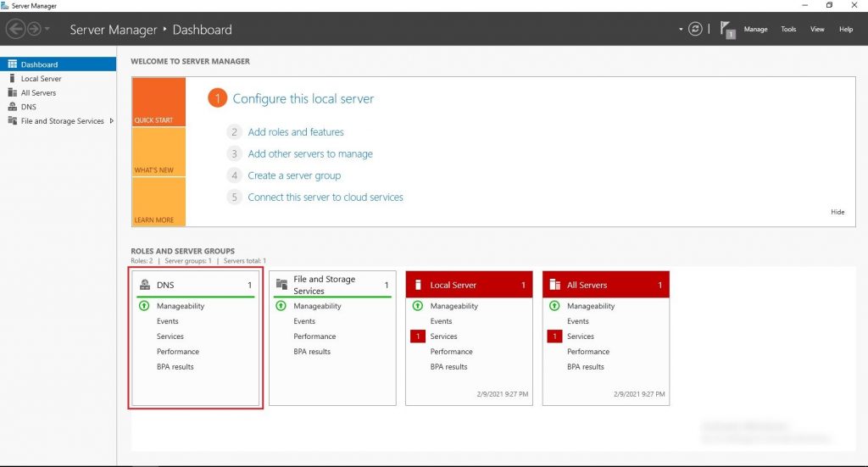
Task: Click red alert badge in Local Server Services
Action: (417, 336)
